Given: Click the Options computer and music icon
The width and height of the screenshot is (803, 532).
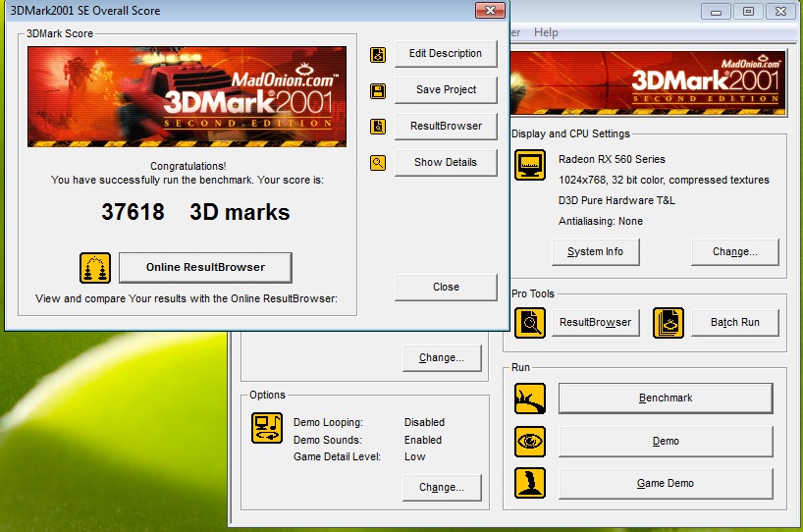Looking at the screenshot, I should [267, 428].
